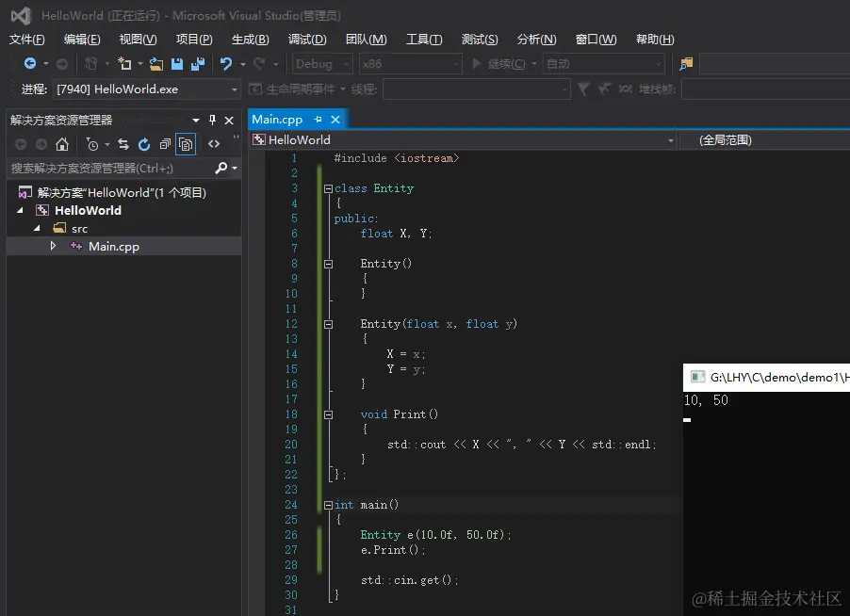Open the 分析(N) menu

536,39
